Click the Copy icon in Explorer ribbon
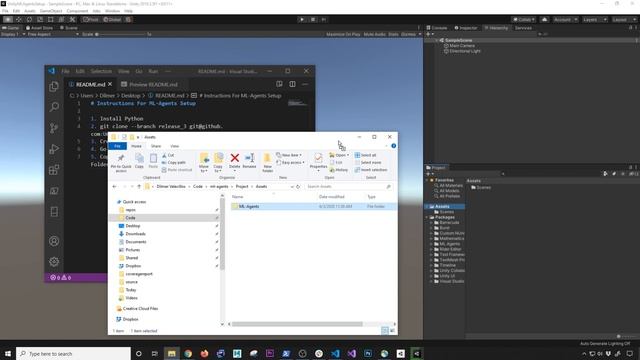This screenshot has width=640, height=360. [x=139, y=161]
